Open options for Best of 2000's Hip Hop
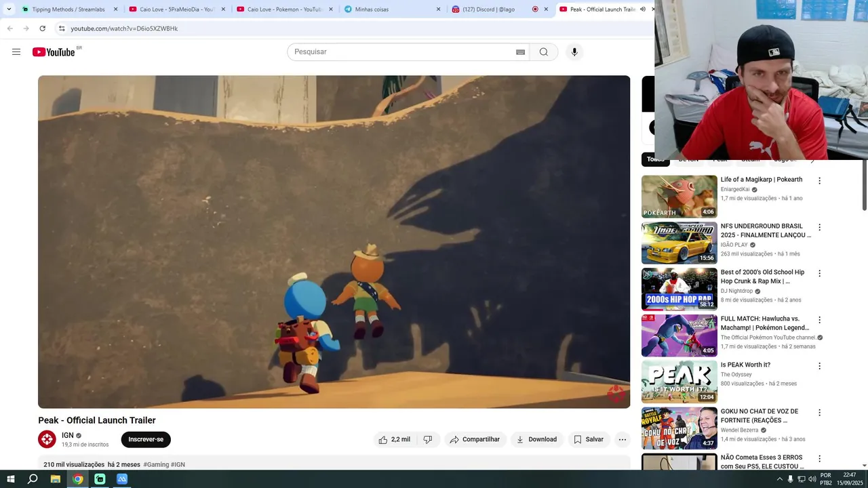868x488 pixels. [819, 273]
